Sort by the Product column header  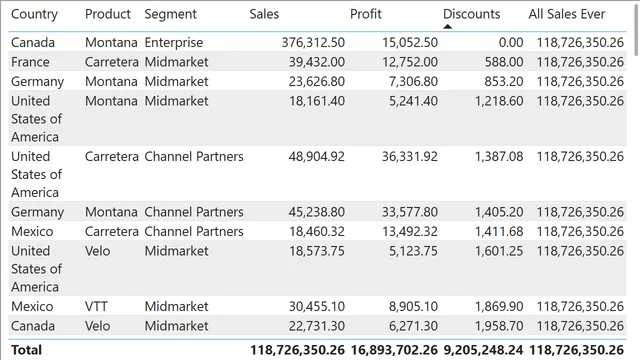click(108, 14)
